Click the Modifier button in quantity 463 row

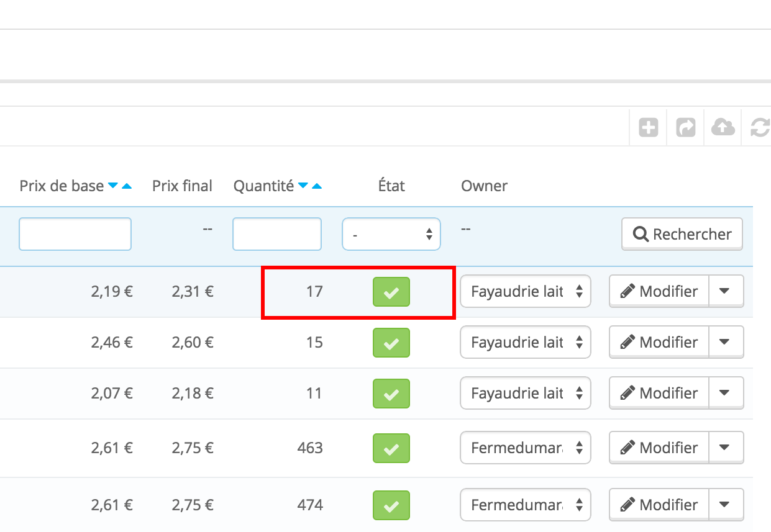(x=659, y=448)
